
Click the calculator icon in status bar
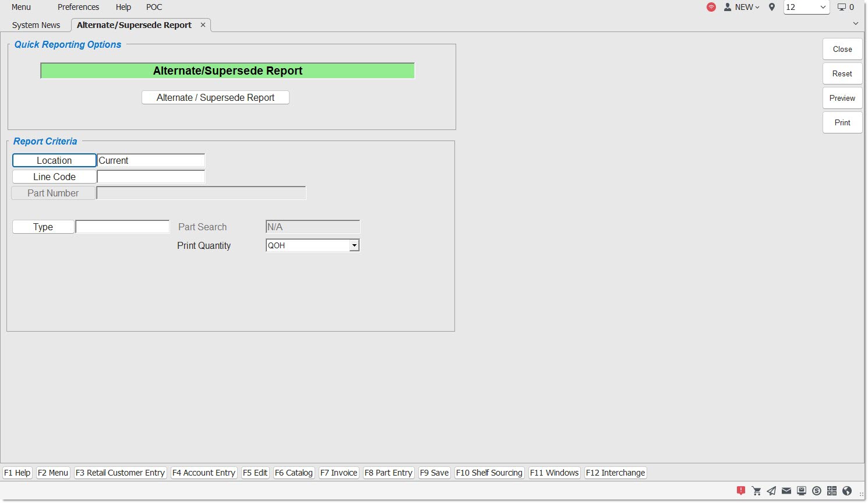[x=832, y=491]
